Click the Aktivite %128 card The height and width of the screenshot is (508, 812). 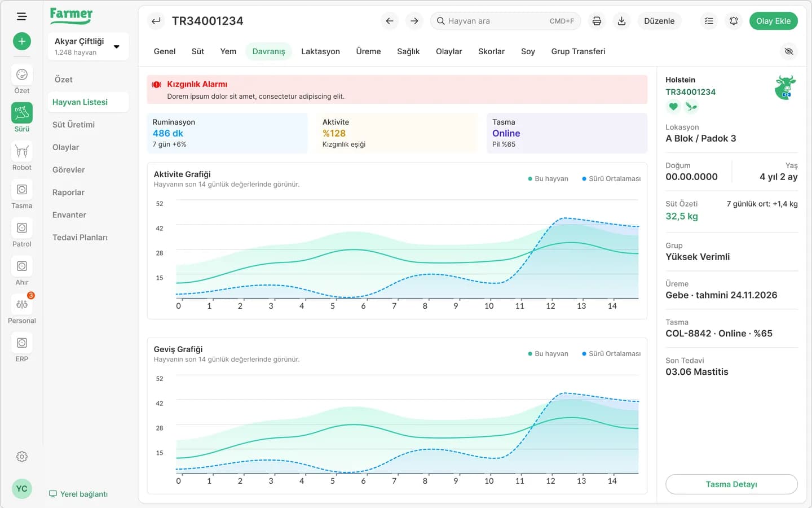(397, 133)
